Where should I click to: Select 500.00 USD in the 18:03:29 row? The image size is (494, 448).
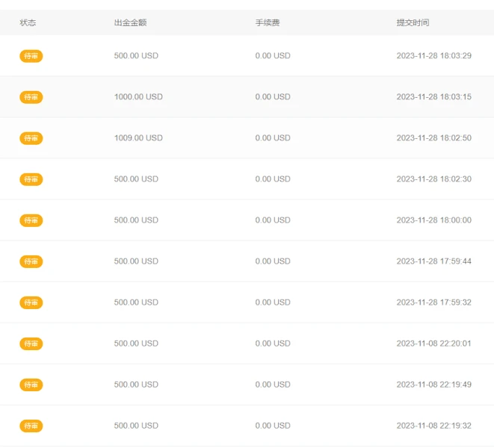coord(136,56)
